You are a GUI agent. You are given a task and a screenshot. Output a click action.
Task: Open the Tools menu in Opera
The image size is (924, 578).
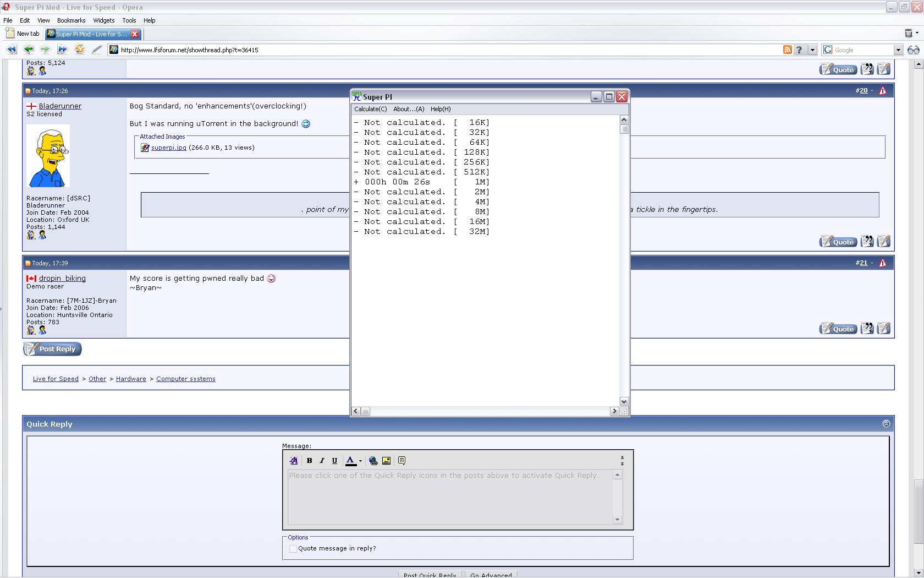point(129,20)
